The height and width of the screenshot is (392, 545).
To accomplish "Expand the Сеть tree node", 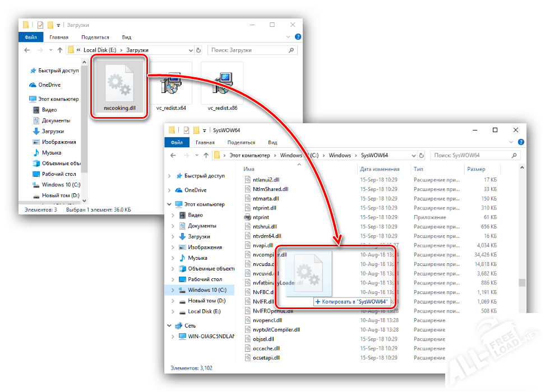I will [x=170, y=325].
